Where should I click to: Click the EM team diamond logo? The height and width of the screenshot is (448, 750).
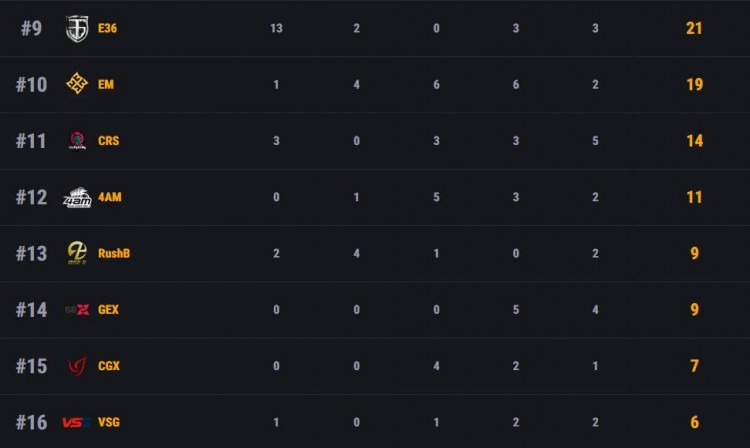[77, 84]
